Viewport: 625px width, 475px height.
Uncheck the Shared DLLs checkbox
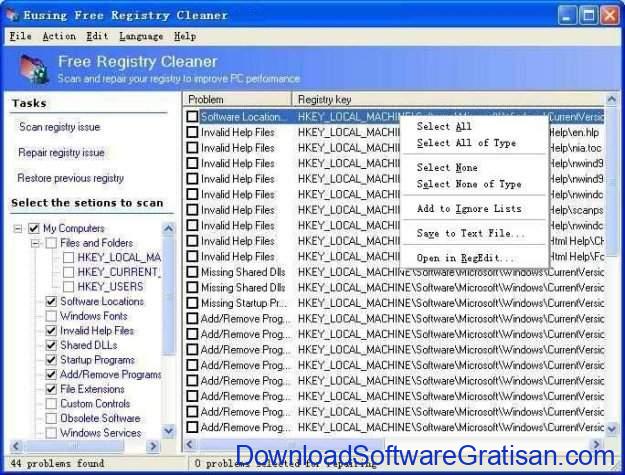pos(51,345)
